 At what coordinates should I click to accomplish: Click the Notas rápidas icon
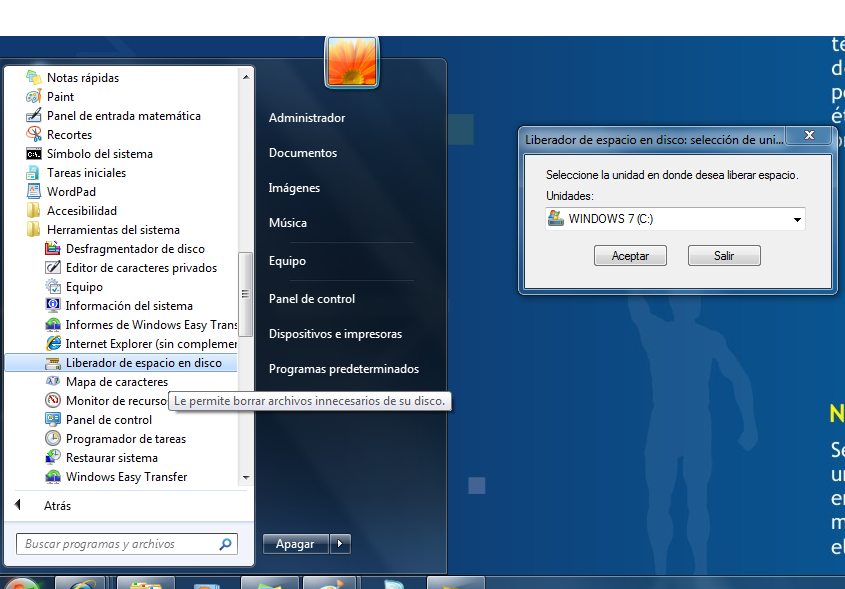[33, 78]
